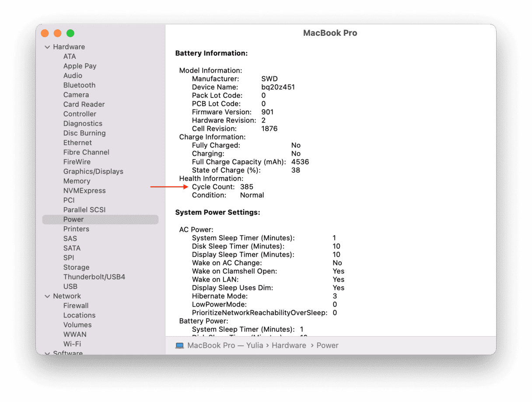Open Firewall under Network
The height and width of the screenshot is (402, 532).
76,306
